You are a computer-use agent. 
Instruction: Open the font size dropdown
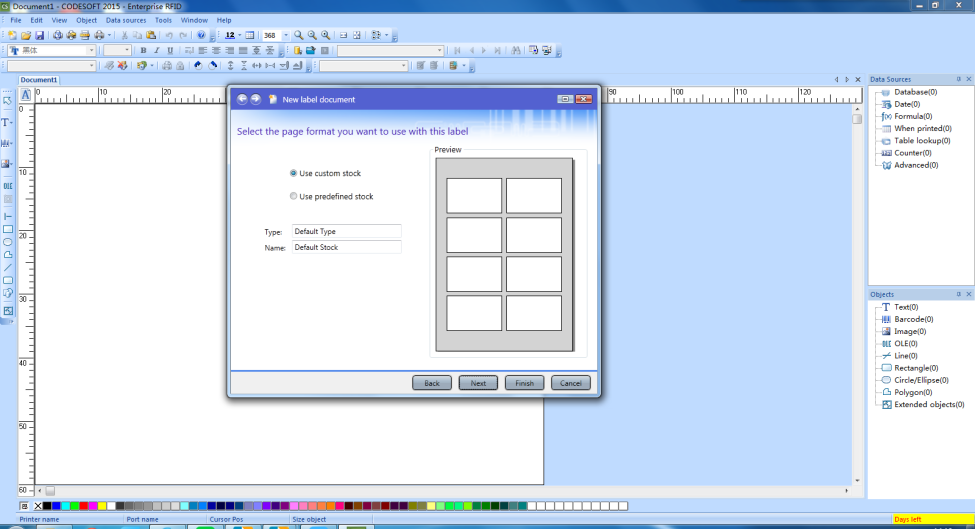point(127,50)
